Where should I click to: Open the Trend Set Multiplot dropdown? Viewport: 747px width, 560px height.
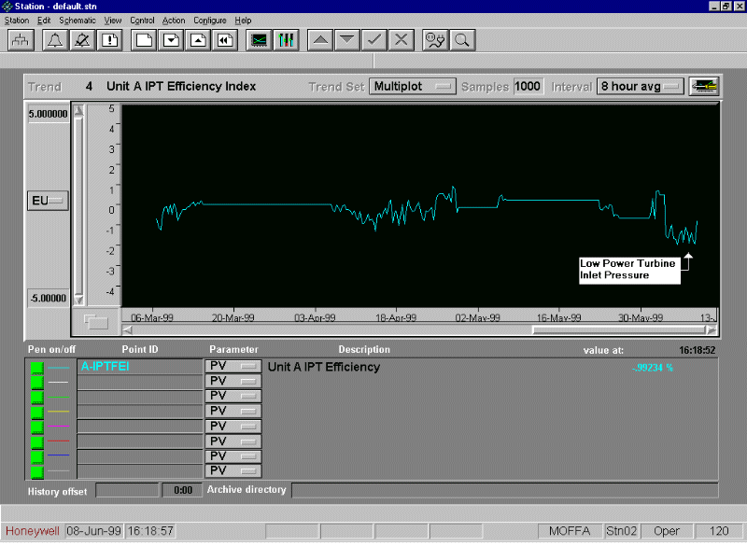pos(413,87)
